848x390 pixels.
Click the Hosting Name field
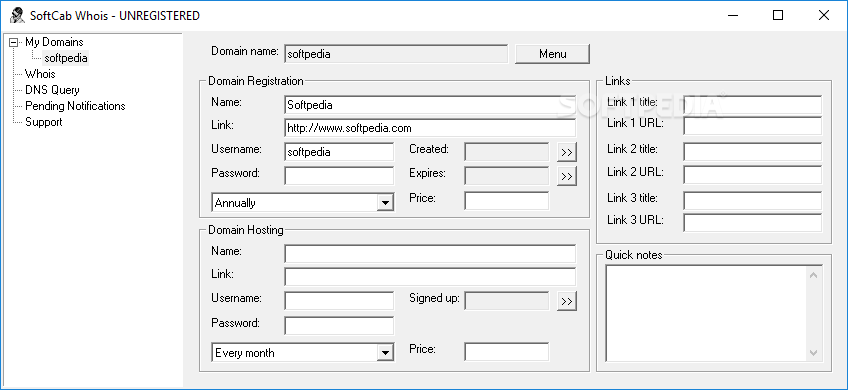coord(430,254)
